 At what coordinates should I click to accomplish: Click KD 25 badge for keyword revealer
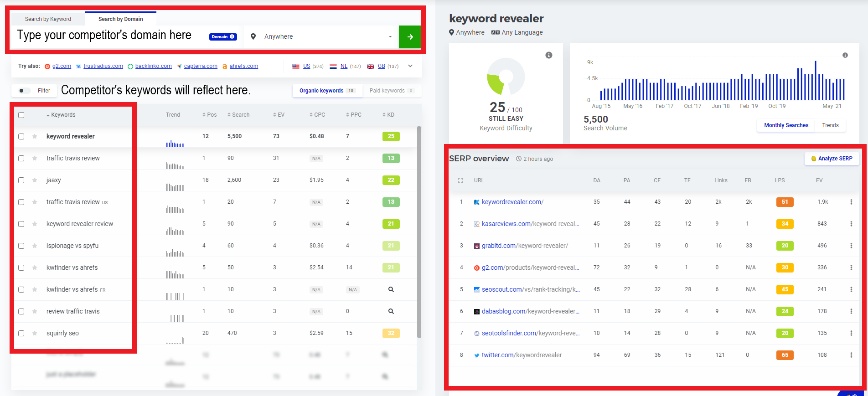tap(391, 136)
